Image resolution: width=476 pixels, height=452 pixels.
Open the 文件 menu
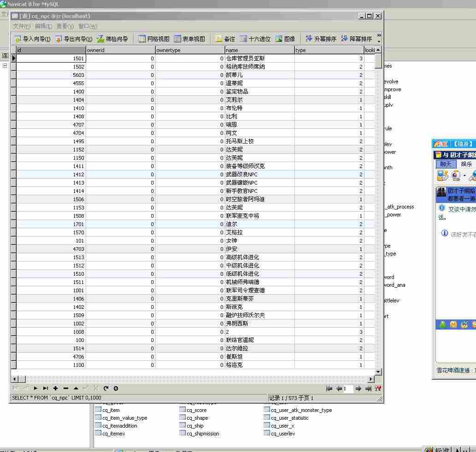pyautogui.click(x=21, y=26)
